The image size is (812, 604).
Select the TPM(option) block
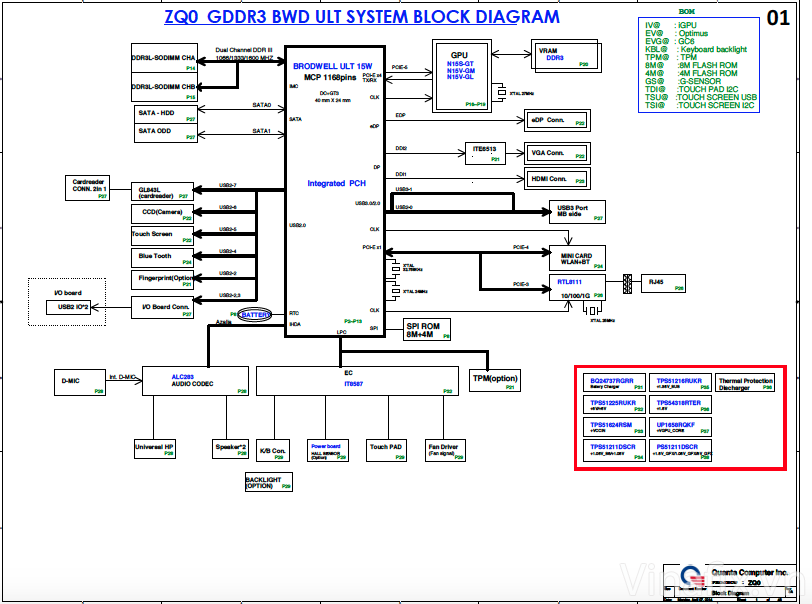point(494,380)
